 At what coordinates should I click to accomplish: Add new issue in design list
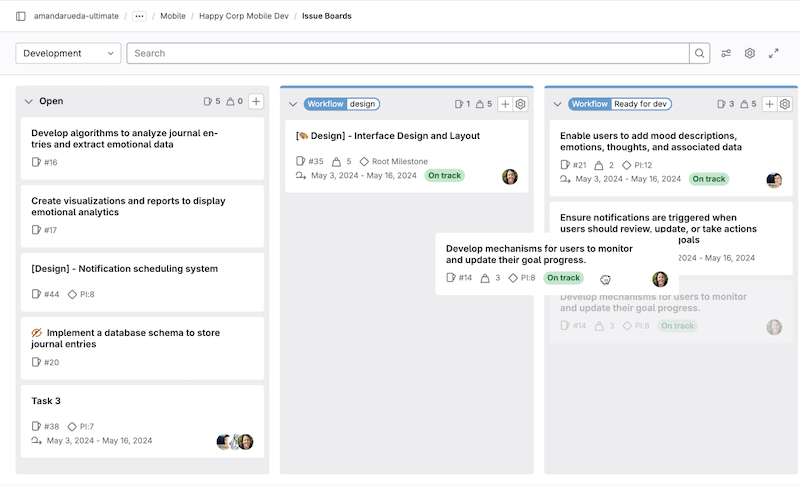click(505, 104)
